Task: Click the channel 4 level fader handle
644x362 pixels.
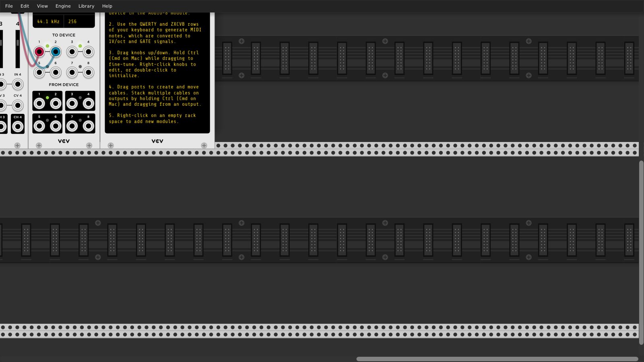Action: pos(18,43)
